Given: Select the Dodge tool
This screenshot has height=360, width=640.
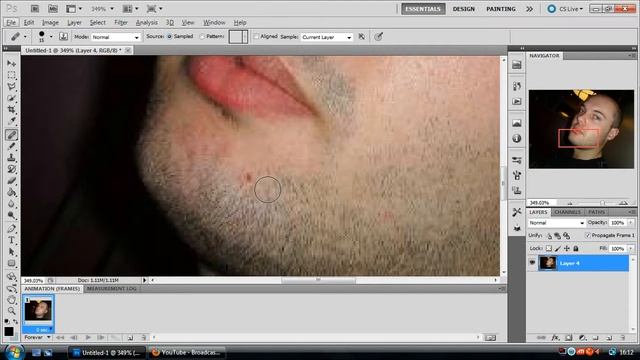Looking at the screenshot, I should click(11, 215).
